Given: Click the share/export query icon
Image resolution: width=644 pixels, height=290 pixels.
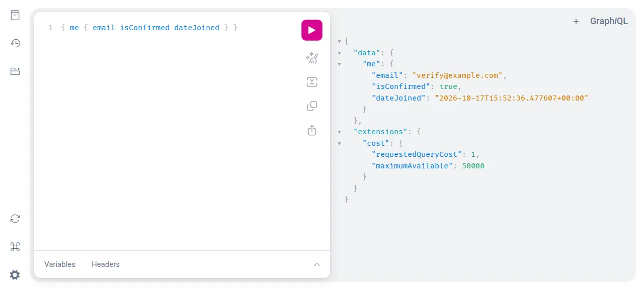Looking at the screenshot, I should coord(312,130).
